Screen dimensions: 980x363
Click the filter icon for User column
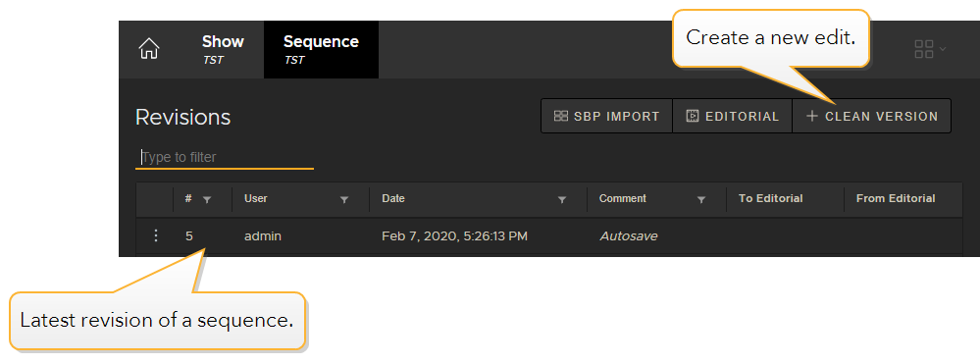point(343,199)
